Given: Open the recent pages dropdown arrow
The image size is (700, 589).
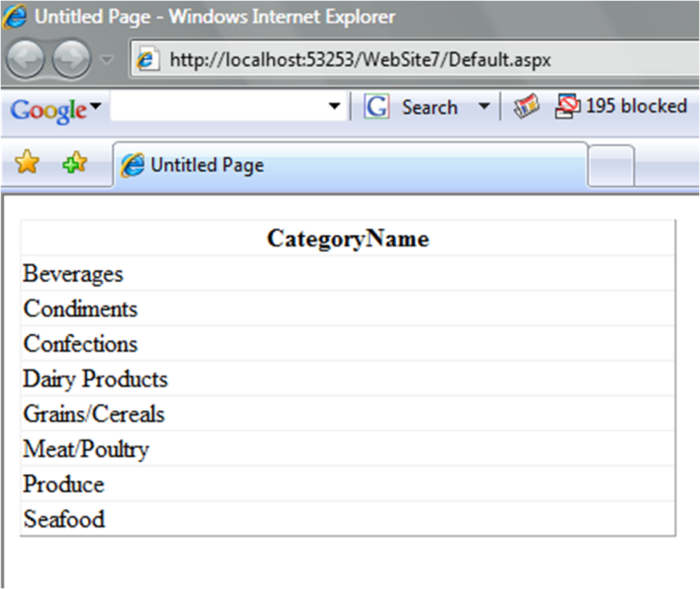Looking at the screenshot, I should point(106,59).
